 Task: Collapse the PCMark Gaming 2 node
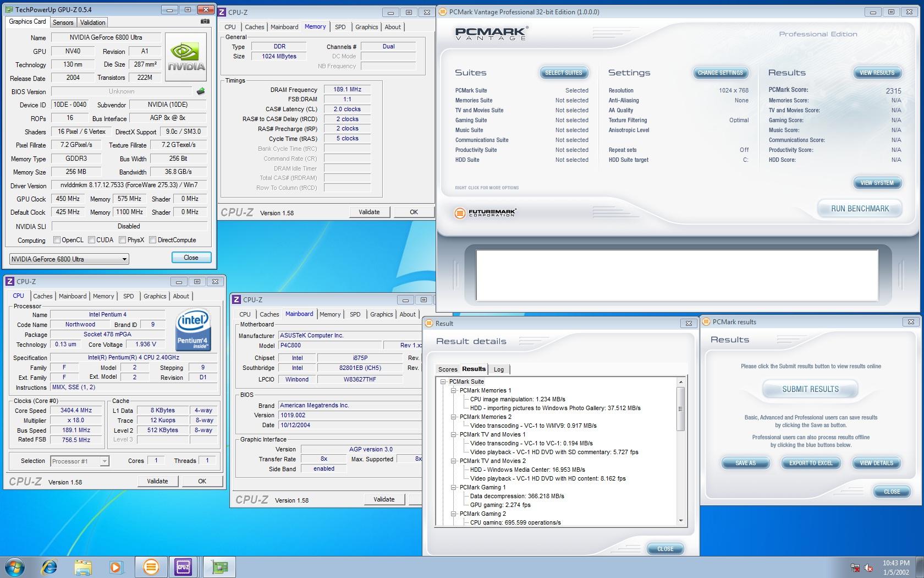coord(454,514)
